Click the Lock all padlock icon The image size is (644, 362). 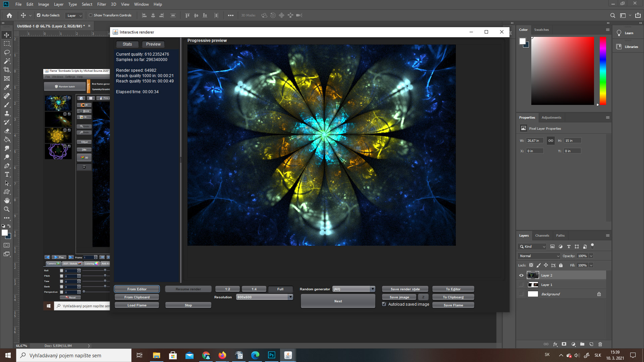pos(561,265)
